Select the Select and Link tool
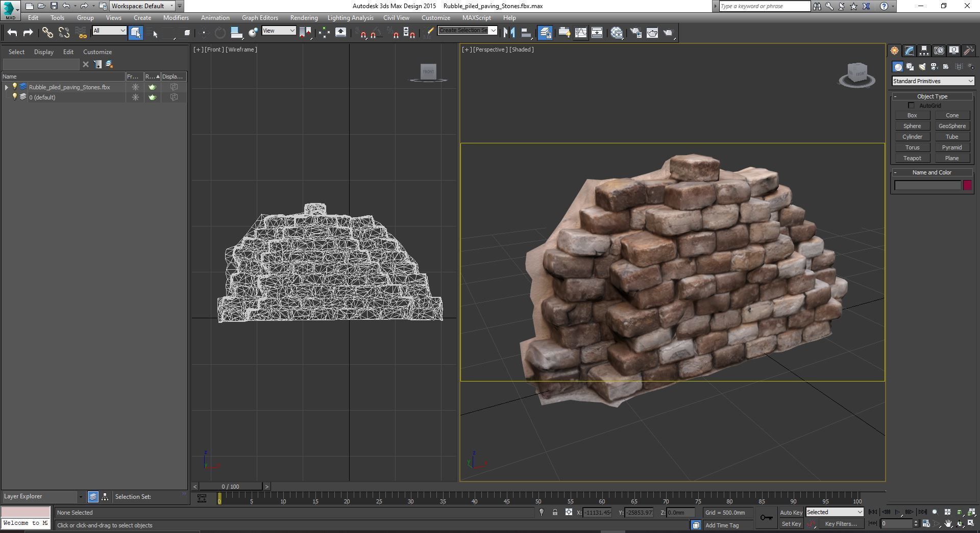Screen dimensions: 980x533 pos(47,33)
